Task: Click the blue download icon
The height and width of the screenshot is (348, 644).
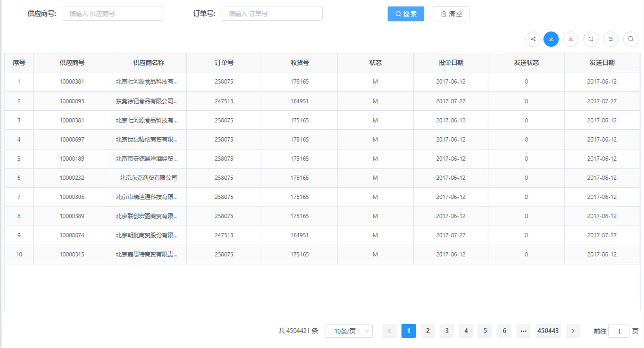Action: tap(551, 39)
